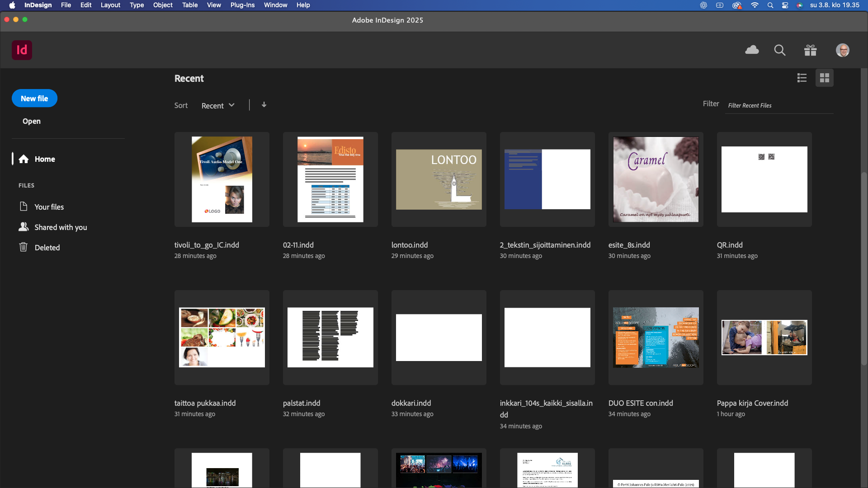This screenshot has height=488, width=868.
Task: Click the file name lontoo.indd
Action: point(410,245)
